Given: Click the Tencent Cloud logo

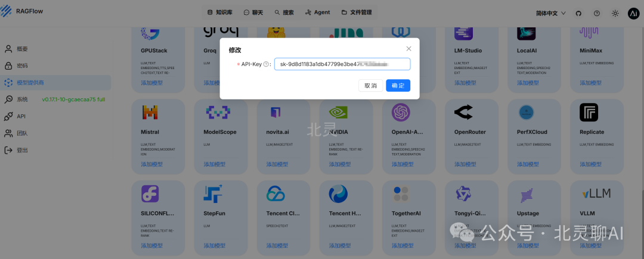Looking at the screenshot, I should (x=275, y=194).
